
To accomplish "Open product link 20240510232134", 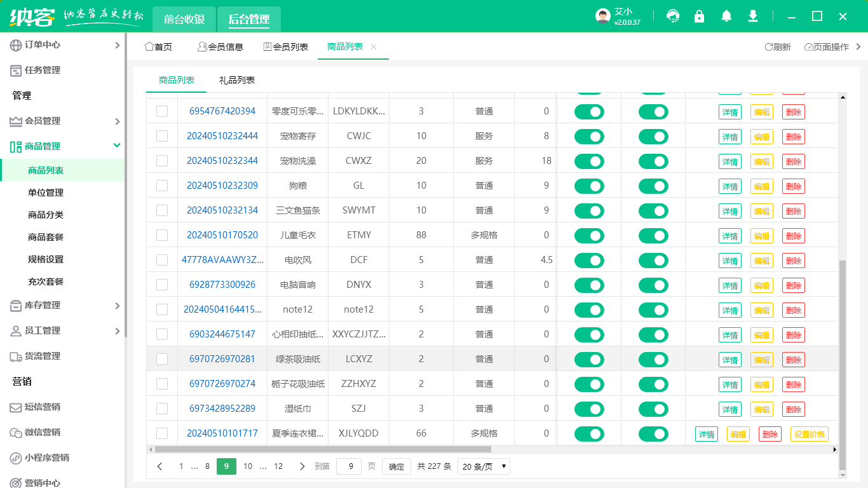I will click(x=222, y=210).
